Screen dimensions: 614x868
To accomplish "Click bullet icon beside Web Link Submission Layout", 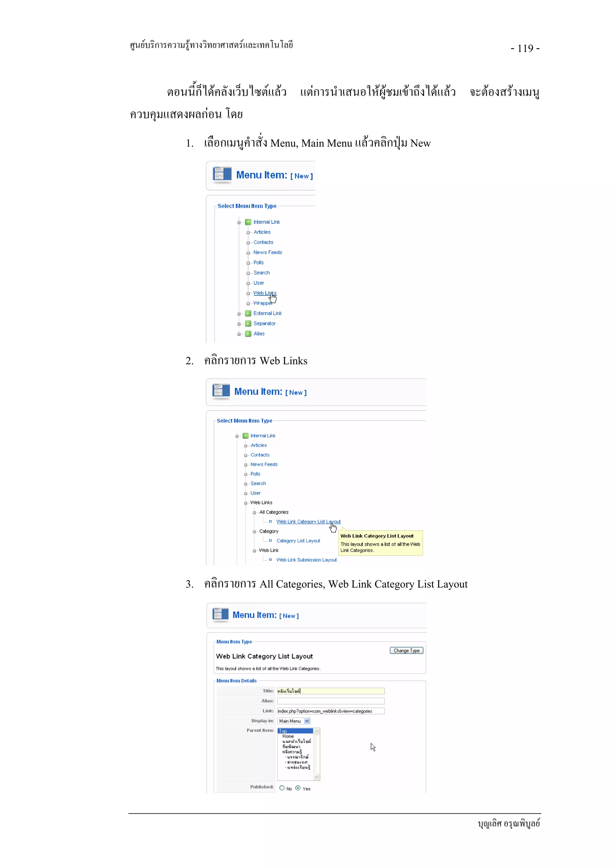I will (x=270, y=560).
